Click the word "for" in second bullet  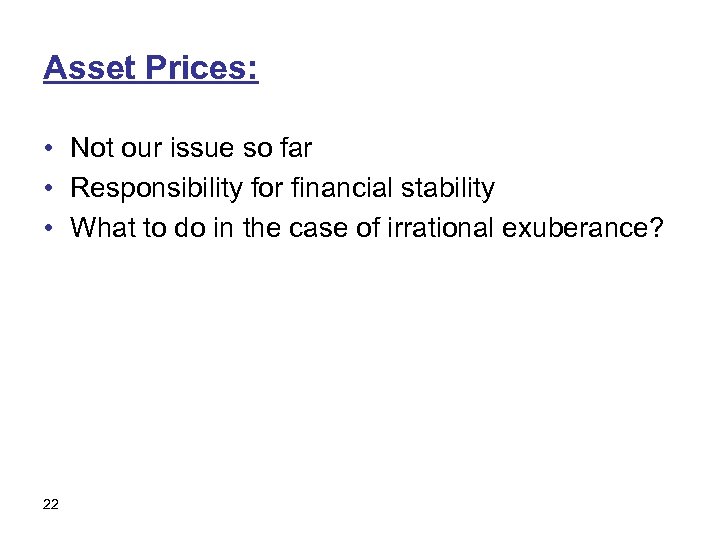point(265,188)
